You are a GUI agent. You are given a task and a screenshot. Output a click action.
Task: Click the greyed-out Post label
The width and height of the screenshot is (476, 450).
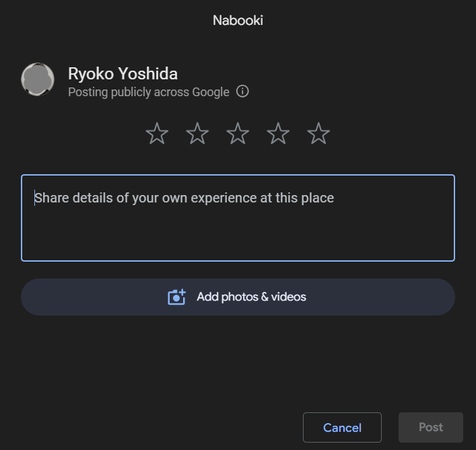coord(431,427)
